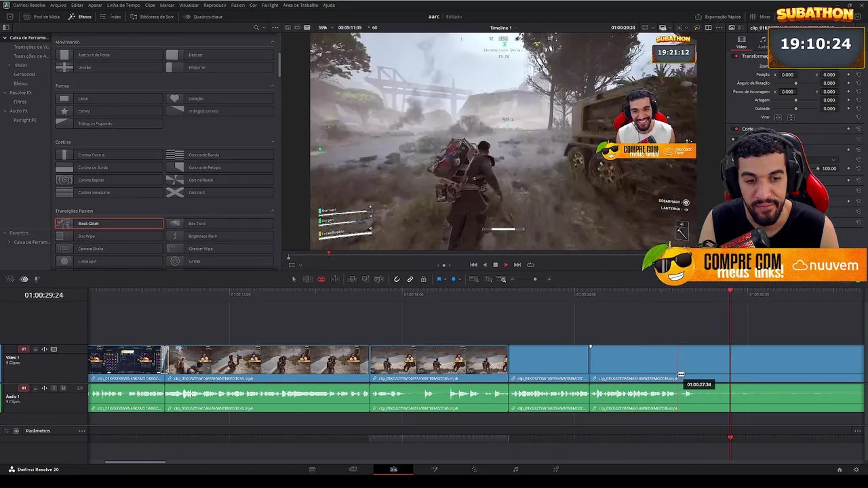Open Linha de Tempo menu
The height and width of the screenshot is (488, 868).
tap(123, 5)
